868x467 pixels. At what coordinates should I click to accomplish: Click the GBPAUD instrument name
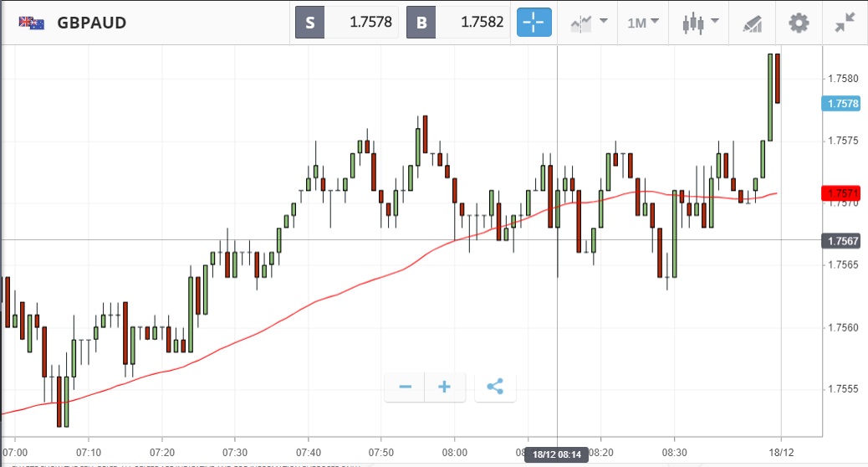click(x=92, y=23)
